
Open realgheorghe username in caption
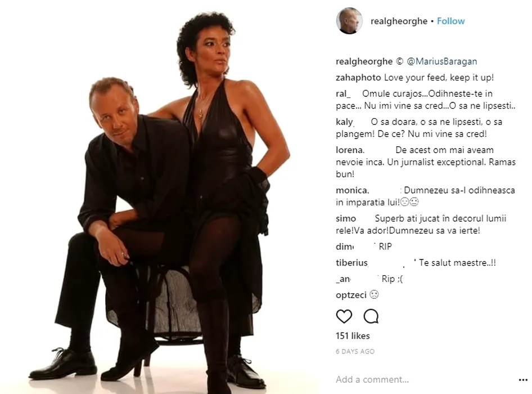(x=364, y=61)
